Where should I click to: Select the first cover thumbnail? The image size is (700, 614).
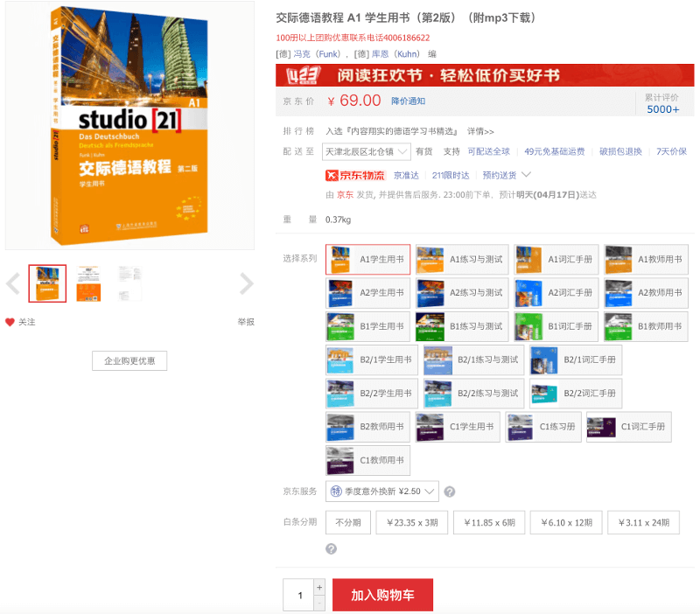47,283
